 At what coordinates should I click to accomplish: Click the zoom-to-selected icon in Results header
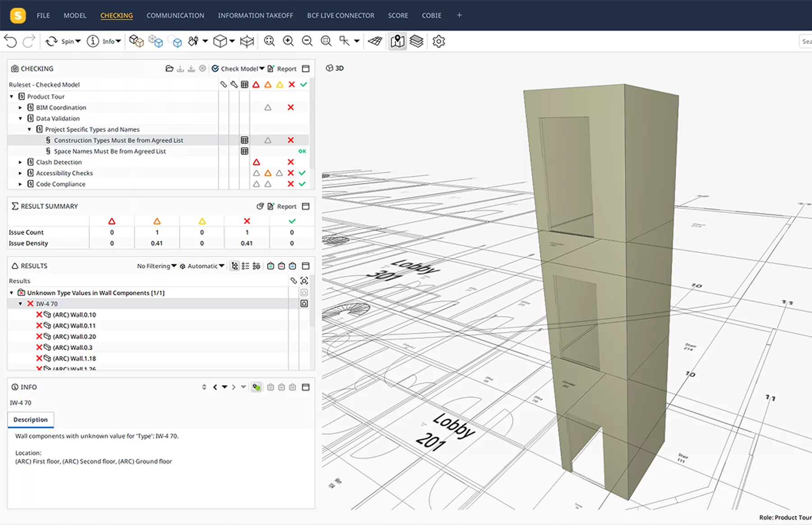[304, 281]
